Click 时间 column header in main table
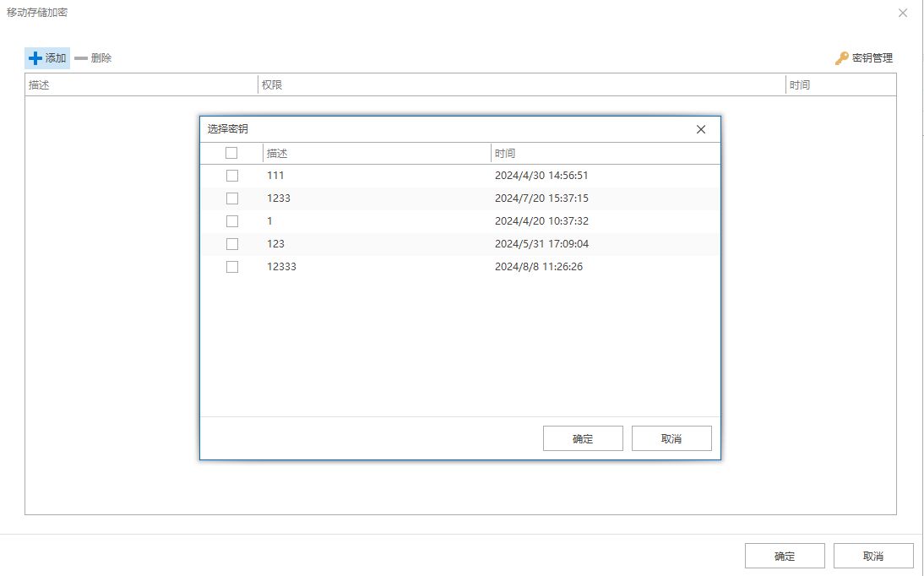This screenshot has height=576, width=924. (x=841, y=85)
